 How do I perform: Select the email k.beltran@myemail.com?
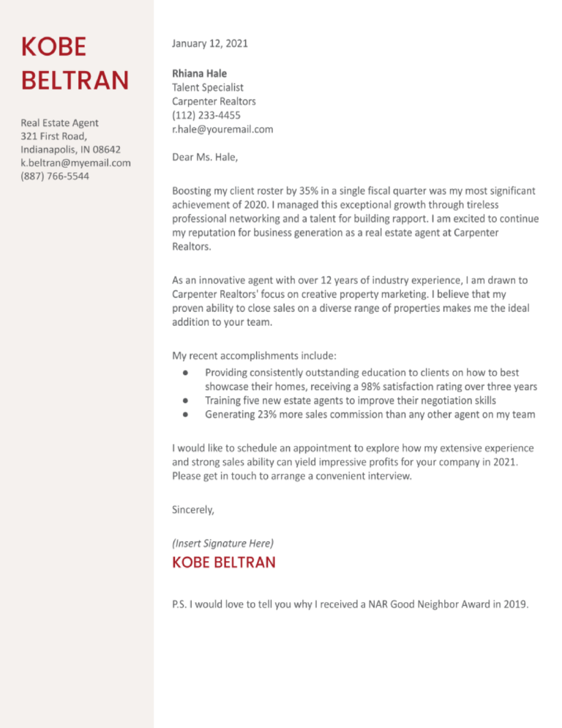coord(75,163)
